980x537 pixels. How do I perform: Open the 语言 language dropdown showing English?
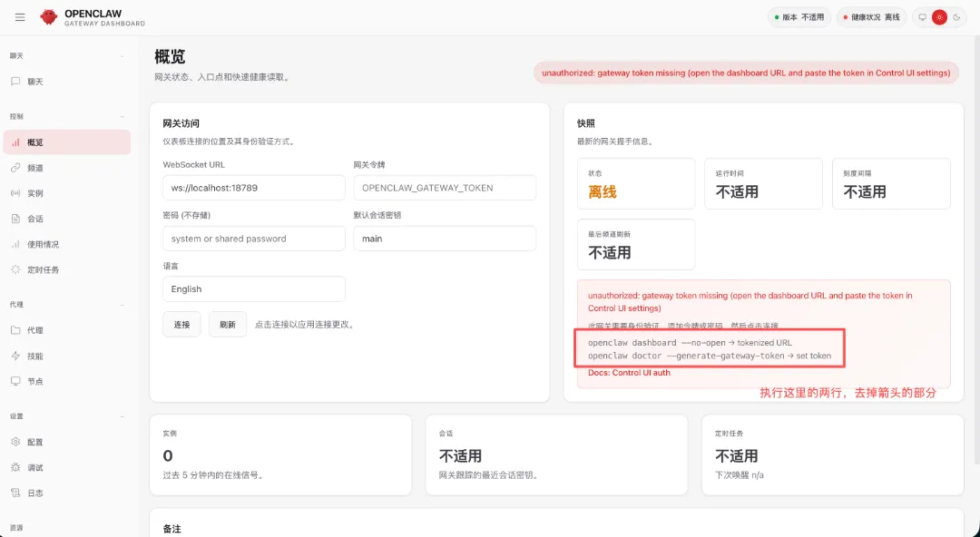(254, 288)
